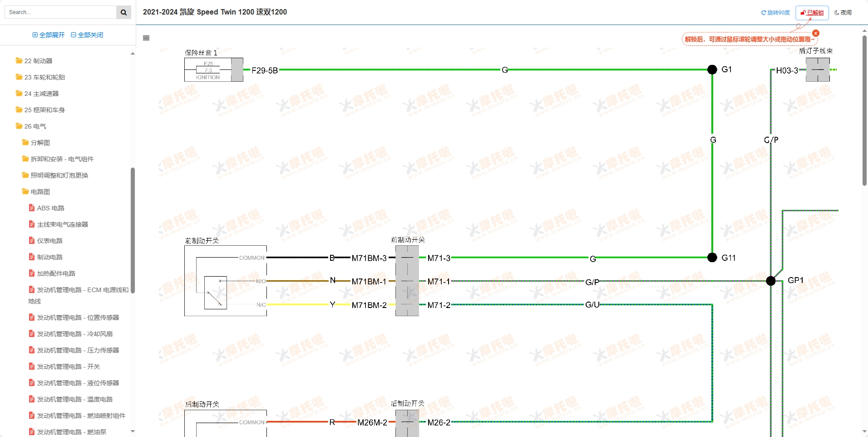The height and width of the screenshot is (437, 868).
Task: Open 加热配件电路 document
Action: (56, 273)
